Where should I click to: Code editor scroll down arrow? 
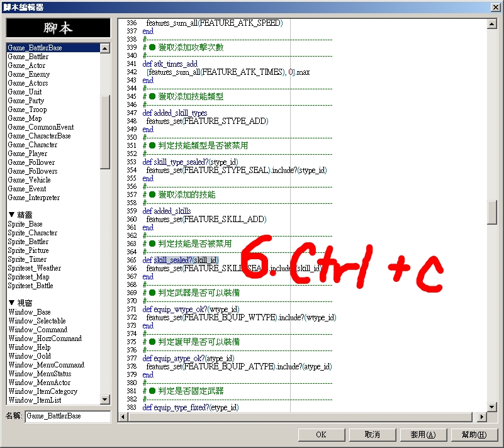tap(492, 406)
